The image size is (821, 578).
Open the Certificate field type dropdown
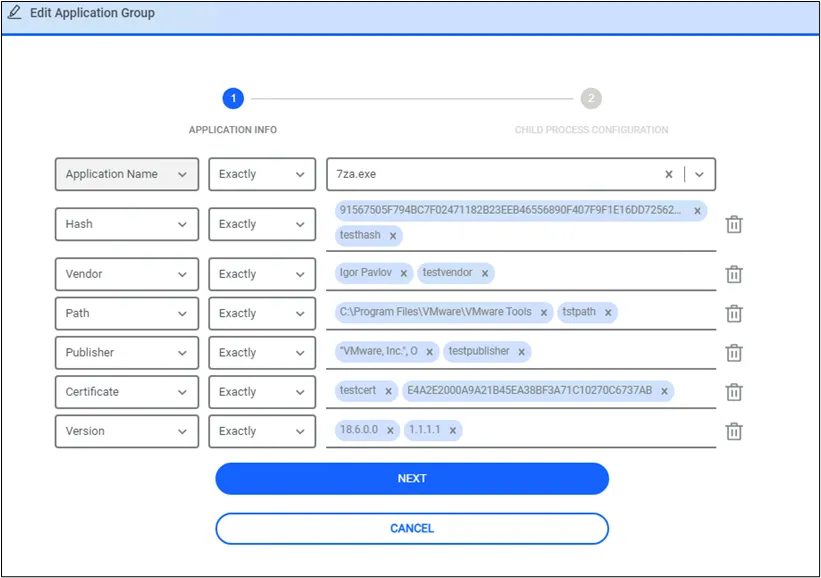click(127, 392)
